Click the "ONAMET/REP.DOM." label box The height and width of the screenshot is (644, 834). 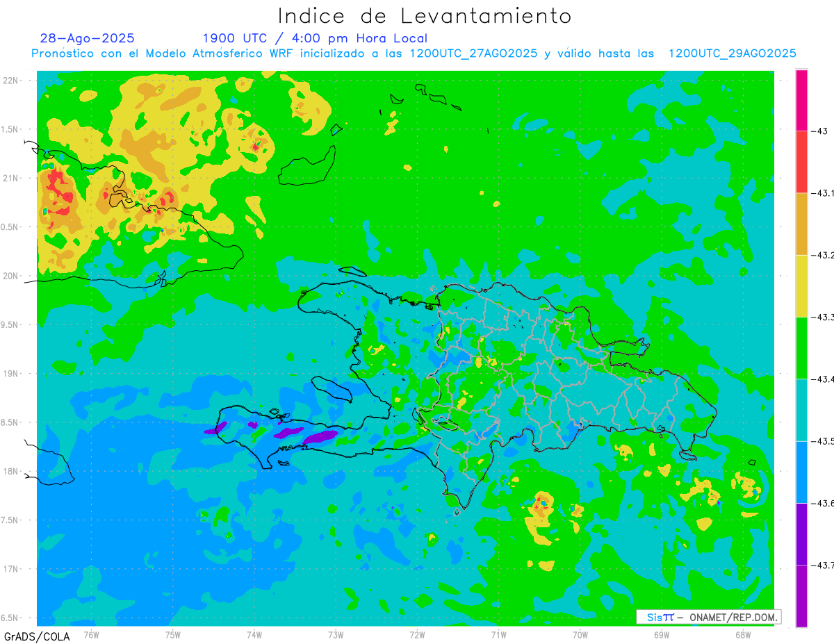click(708, 617)
